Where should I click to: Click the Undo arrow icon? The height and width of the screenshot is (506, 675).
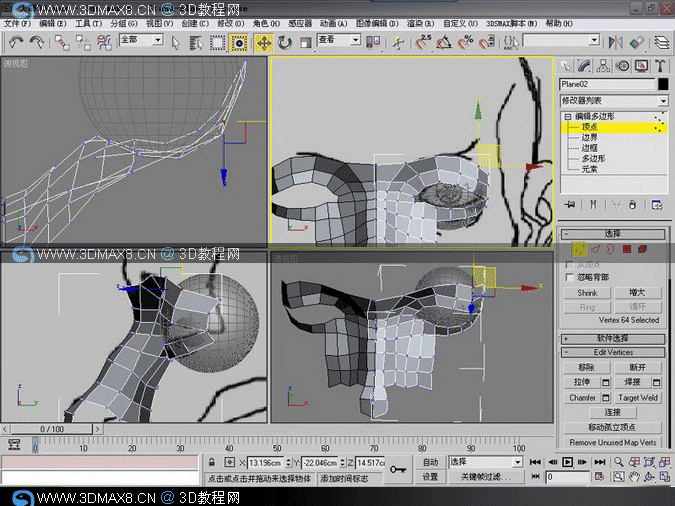pyautogui.click(x=16, y=42)
